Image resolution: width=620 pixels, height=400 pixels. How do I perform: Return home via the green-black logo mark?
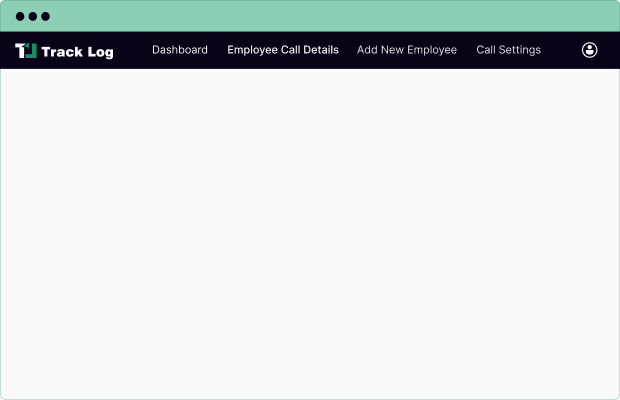pos(26,50)
